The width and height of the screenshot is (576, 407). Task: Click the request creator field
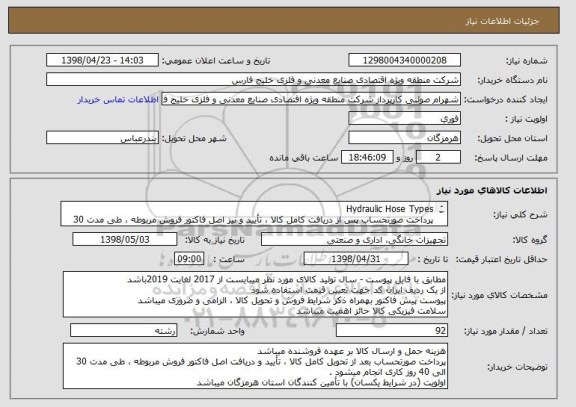point(311,99)
